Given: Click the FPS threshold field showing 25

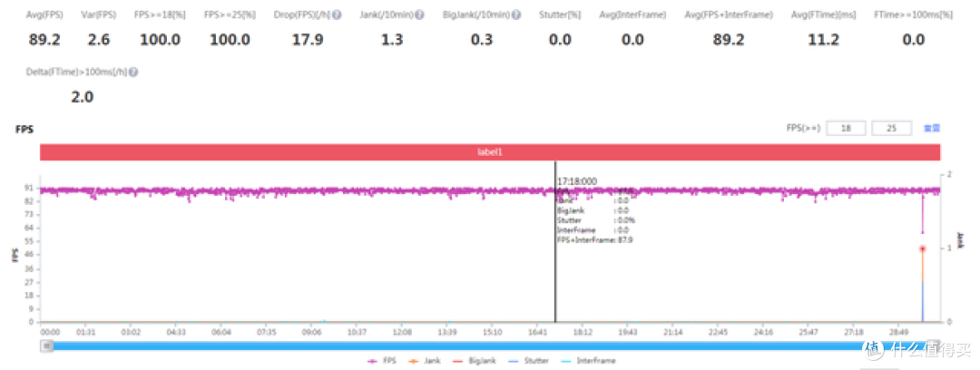Looking at the screenshot, I should [891, 129].
